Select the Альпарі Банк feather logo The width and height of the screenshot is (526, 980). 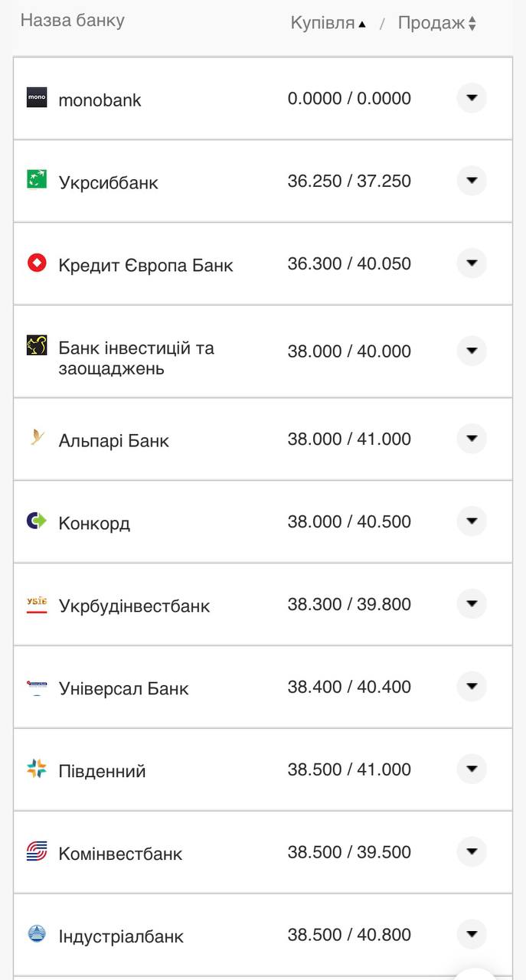coord(38,439)
